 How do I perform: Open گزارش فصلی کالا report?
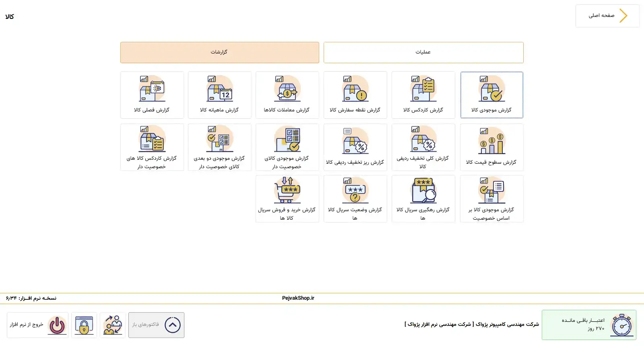pos(152,95)
